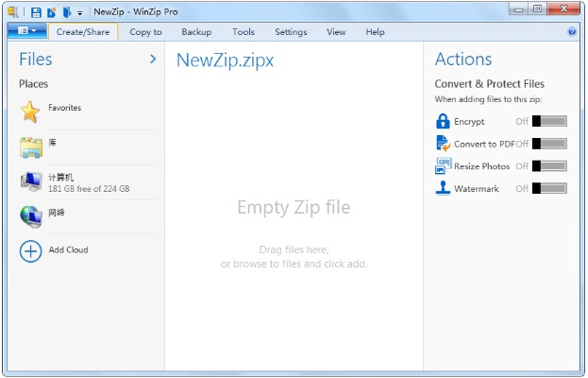Screen dimensions: 588x378
Task: Click the WinZip app icon in title bar
Action: (11, 12)
